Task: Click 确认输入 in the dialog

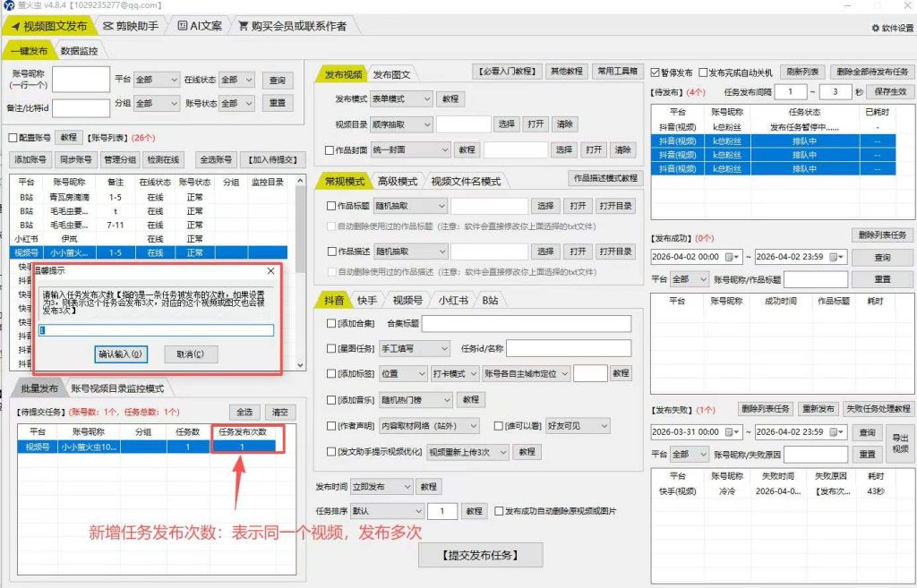Action: pyautogui.click(x=121, y=354)
